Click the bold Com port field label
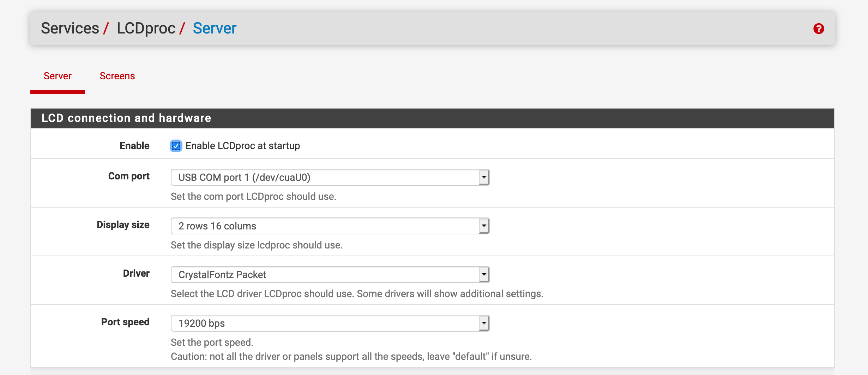The image size is (868, 375). tap(129, 176)
